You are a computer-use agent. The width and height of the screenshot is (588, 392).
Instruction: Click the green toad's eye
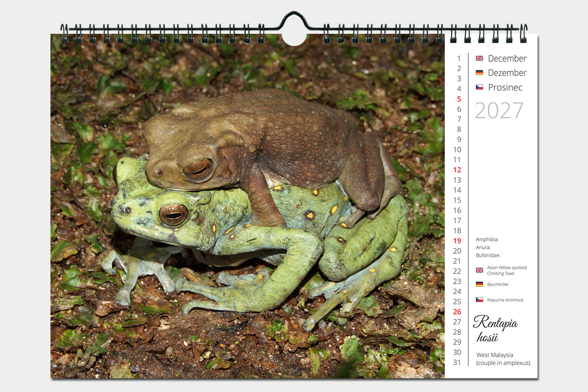[x=173, y=214]
